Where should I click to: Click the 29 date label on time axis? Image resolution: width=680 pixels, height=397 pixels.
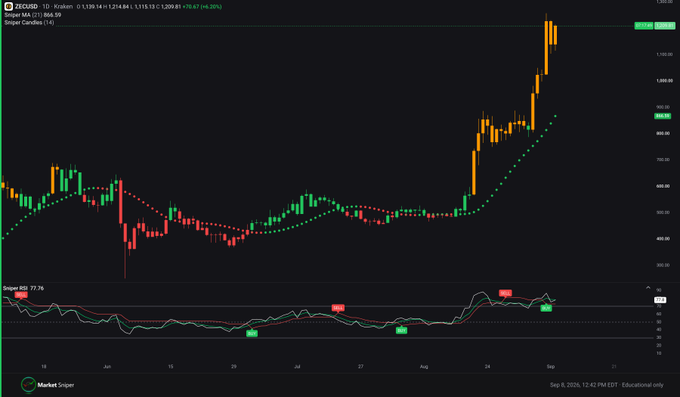click(234, 367)
